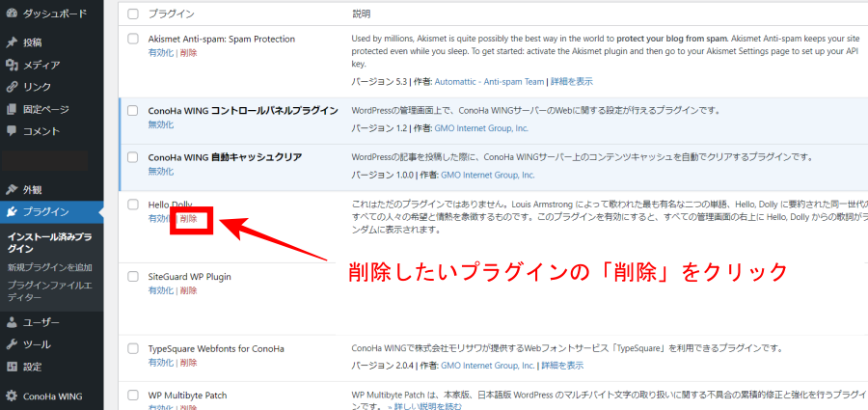Click the TypeSquare Webfonts for ConoHa title
Viewport: 868px width, 410px height.
pyautogui.click(x=216, y=348)
